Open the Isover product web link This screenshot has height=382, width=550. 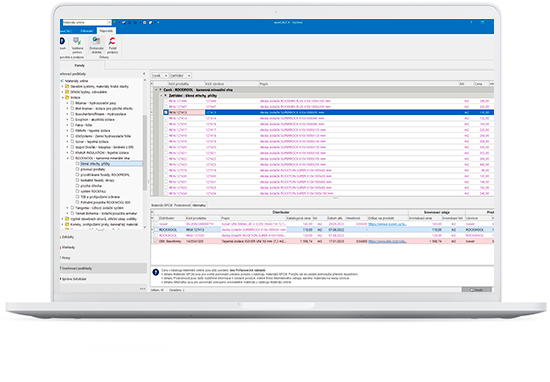387,224
